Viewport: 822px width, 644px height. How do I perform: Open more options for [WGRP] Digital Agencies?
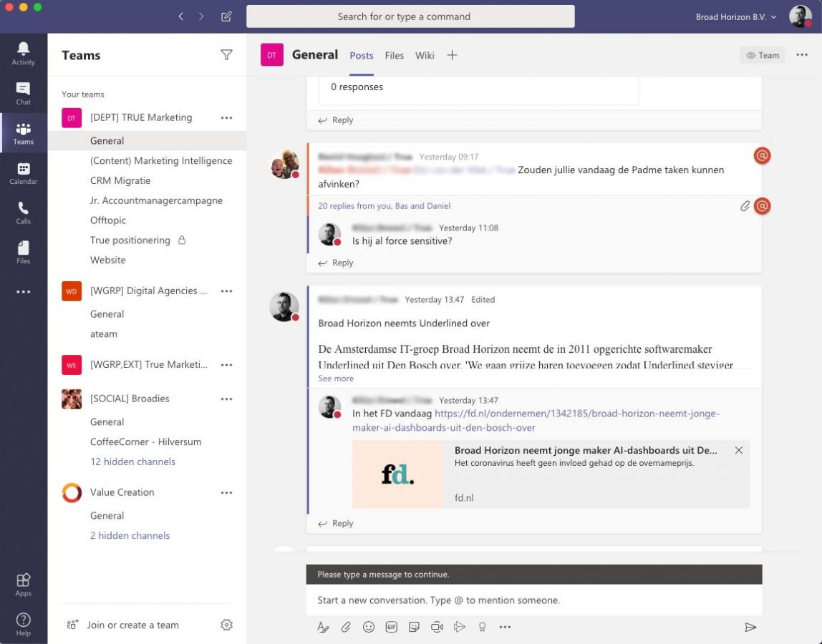[226, 291]
